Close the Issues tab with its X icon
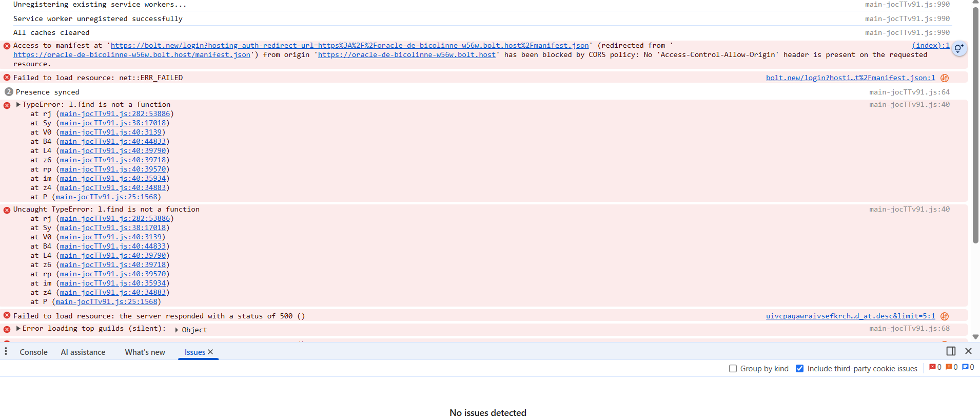 210,352
